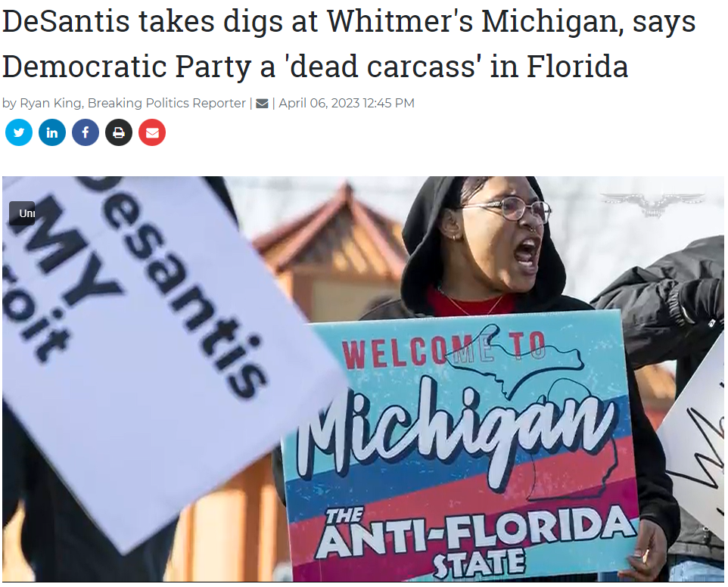
Task: Click the 'dead carcass' phrase in headline
Action: [x=383, y=66]
